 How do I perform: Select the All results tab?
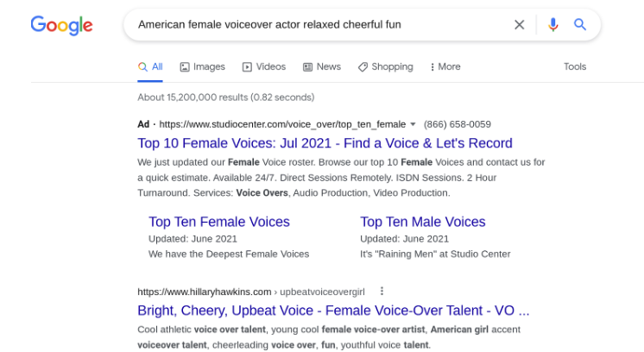[150, 67]
